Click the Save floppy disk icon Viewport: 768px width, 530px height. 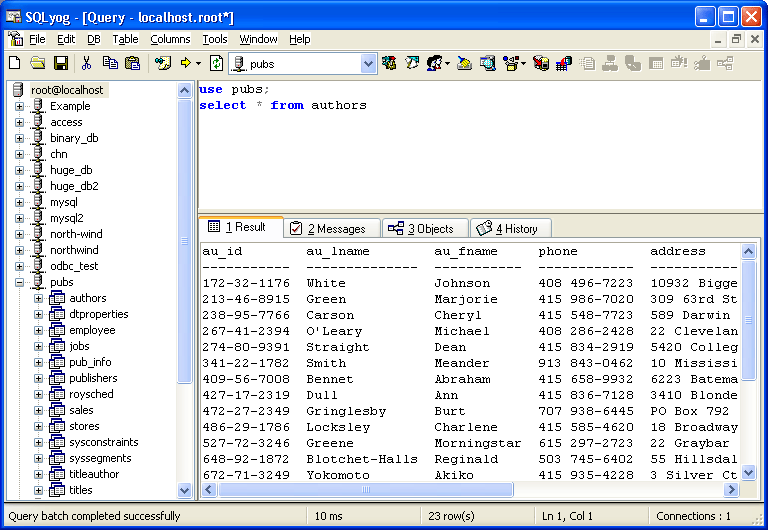coord(61,63)
